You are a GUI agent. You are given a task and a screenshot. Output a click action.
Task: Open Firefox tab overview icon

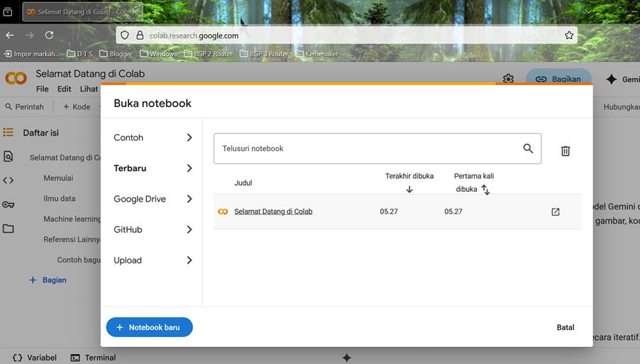click(8, 12)
